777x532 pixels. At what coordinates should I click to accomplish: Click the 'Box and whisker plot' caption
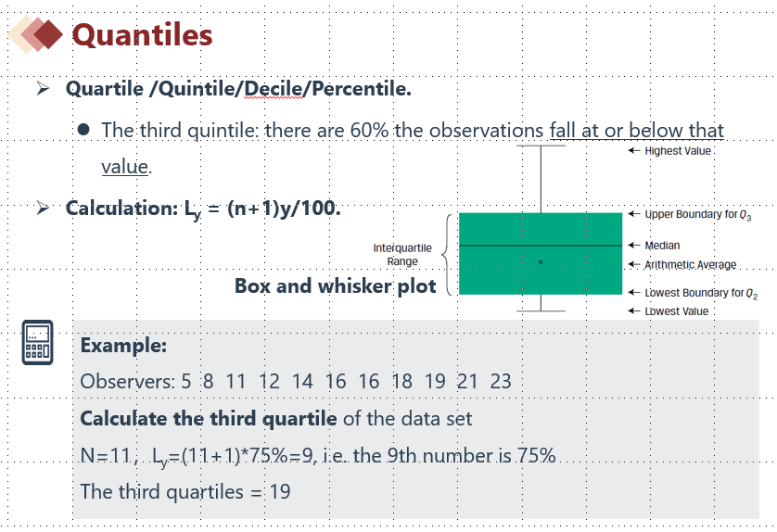(335, 285)
